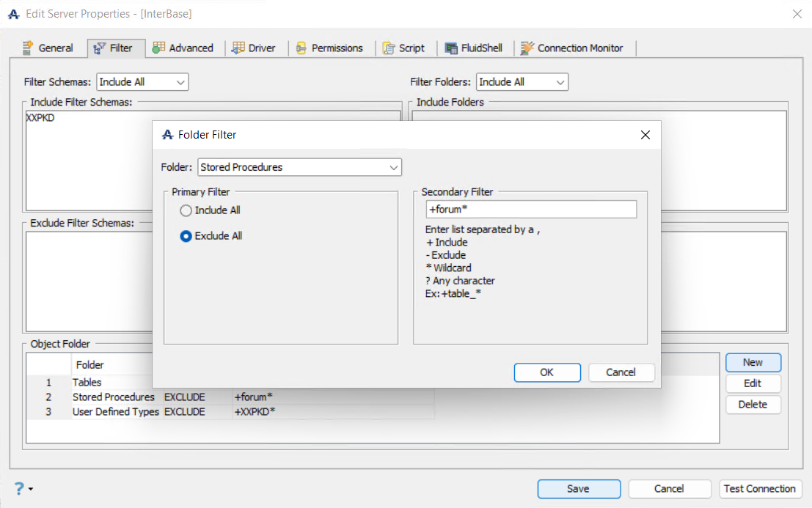Click the Connection Monitor tab icon
812x508 pixels.
click(527, 48)
